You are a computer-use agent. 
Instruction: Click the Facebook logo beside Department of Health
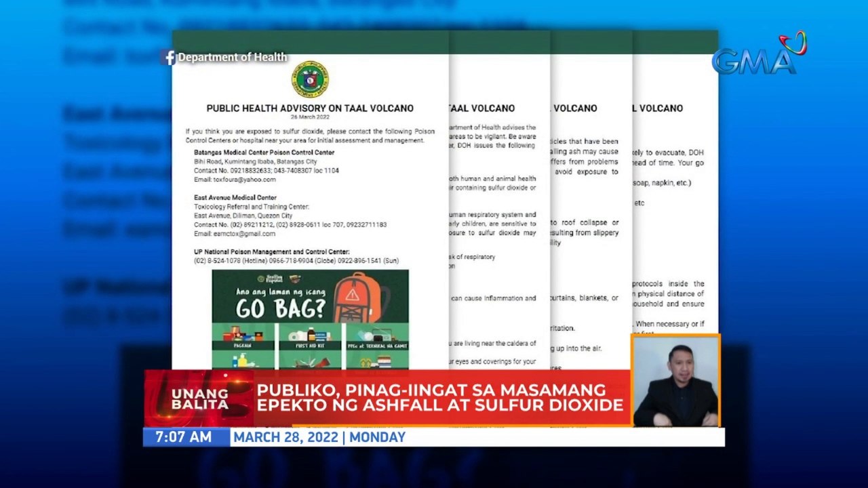pos(169,58)
